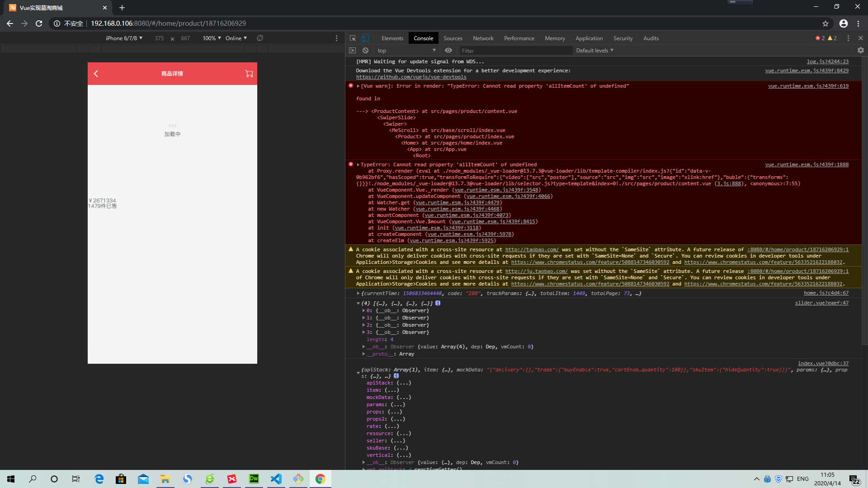
Task: Open live expression eye icon
Action: pos(448,51)
